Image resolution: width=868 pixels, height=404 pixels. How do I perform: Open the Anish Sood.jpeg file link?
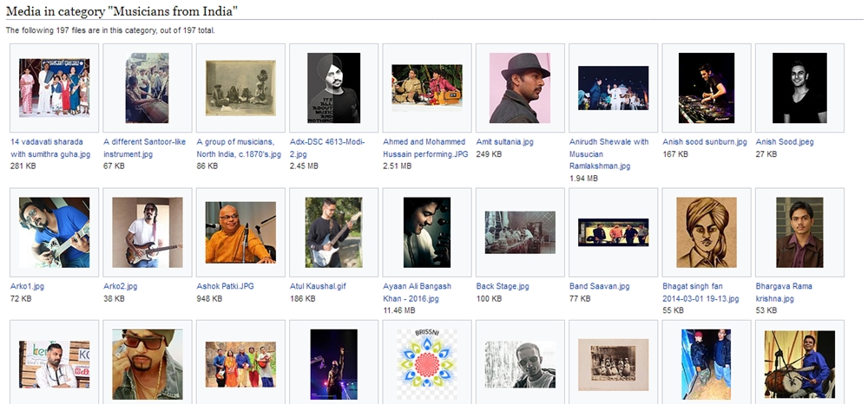[x=784, y=142]
